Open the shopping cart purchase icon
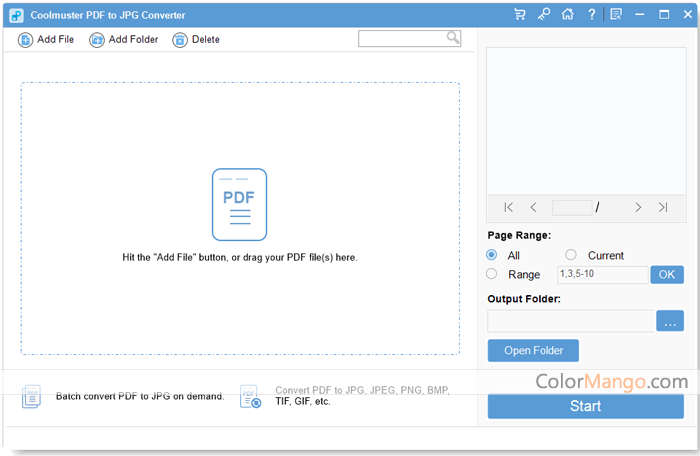 click(x=520, y=15)
